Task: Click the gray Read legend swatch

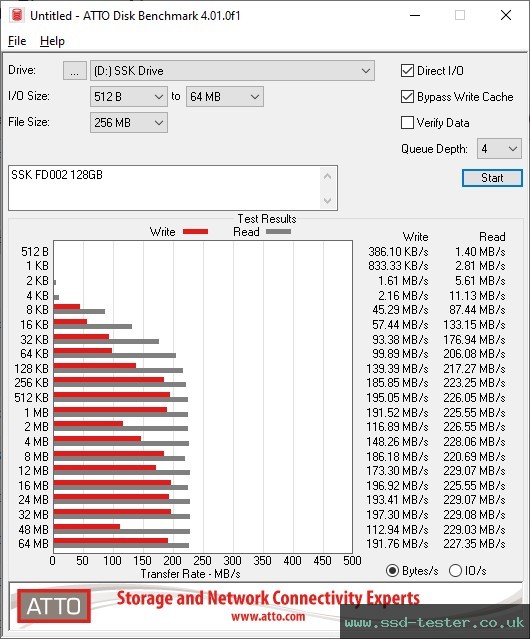Action: click(x=278, y=231)
